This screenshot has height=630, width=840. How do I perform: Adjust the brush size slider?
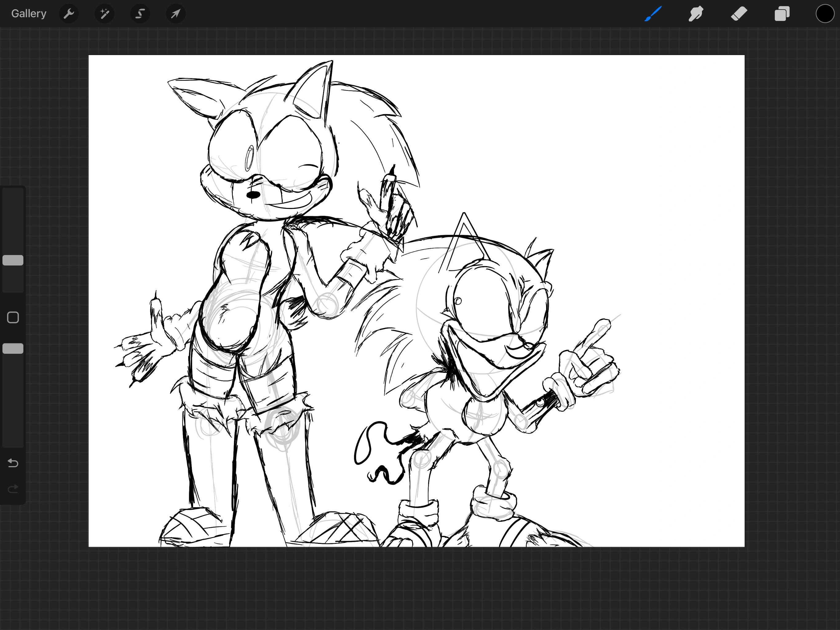(13, 260)
